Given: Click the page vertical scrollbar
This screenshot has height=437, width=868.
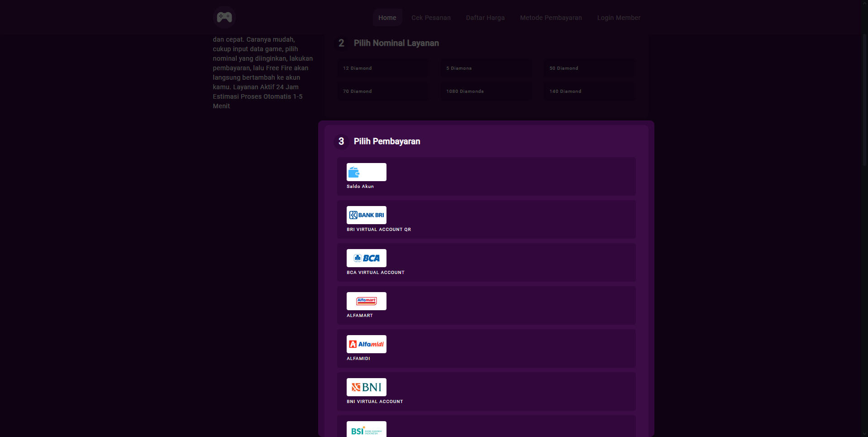Looking at the screenshot, I should pos(865,100).
